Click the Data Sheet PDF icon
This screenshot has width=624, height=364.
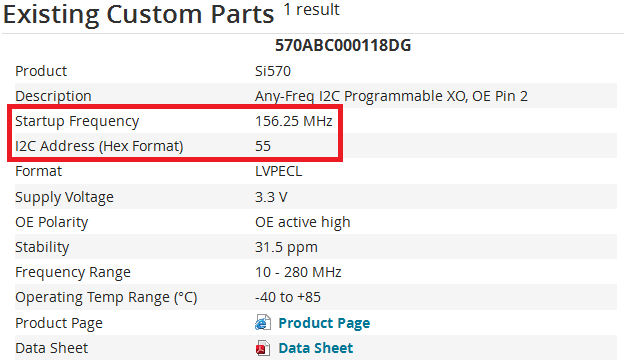(263, 348)
